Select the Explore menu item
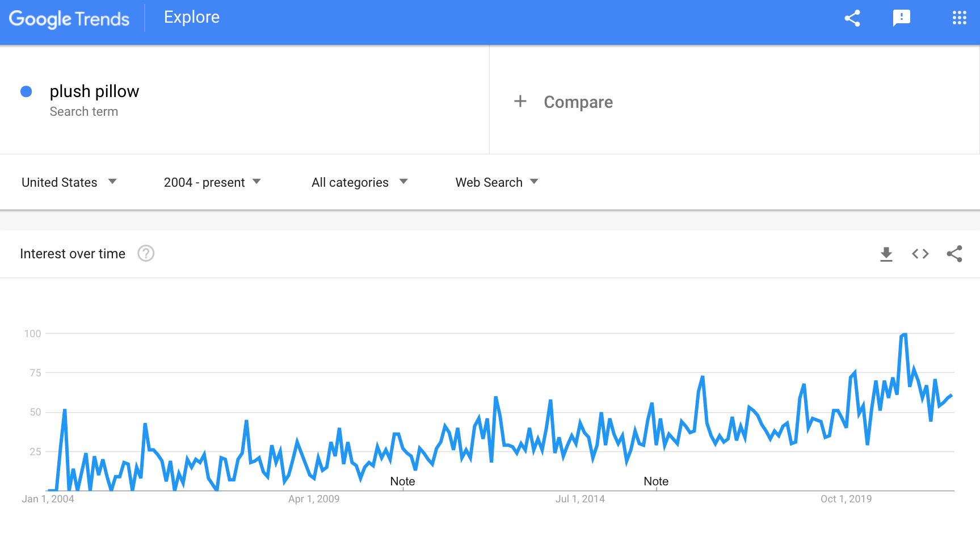Screen dimensions: 980x533 coord(191,17)
